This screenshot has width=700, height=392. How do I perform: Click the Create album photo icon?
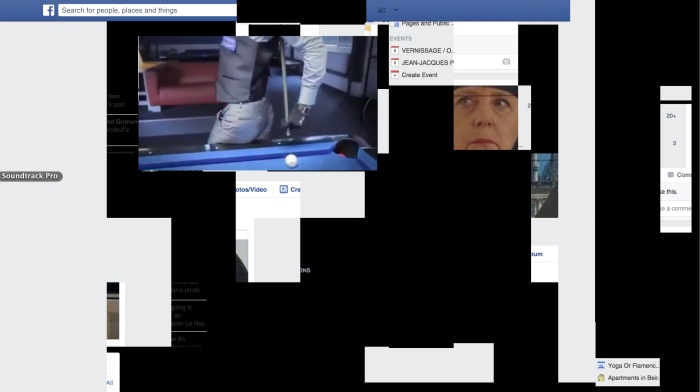283,189
